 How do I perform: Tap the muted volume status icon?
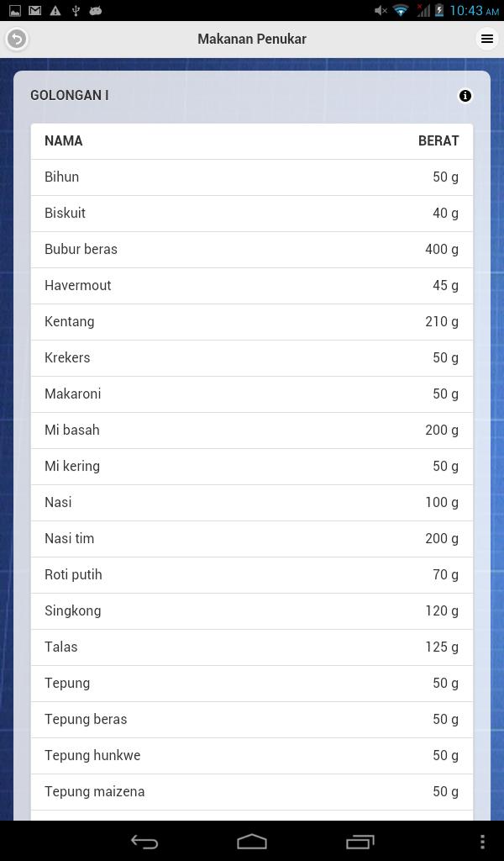click(x=381, y=10)
